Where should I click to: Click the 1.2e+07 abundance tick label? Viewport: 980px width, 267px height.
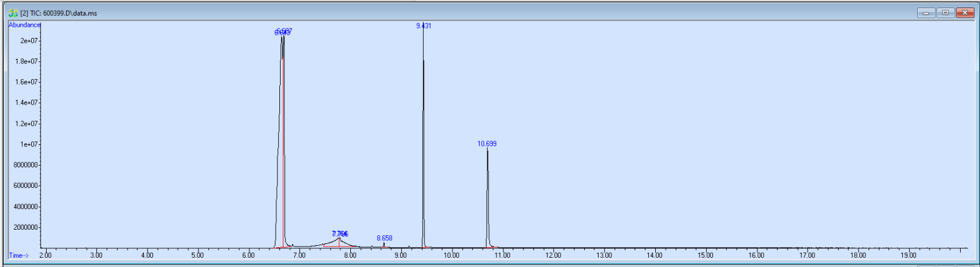26,124
